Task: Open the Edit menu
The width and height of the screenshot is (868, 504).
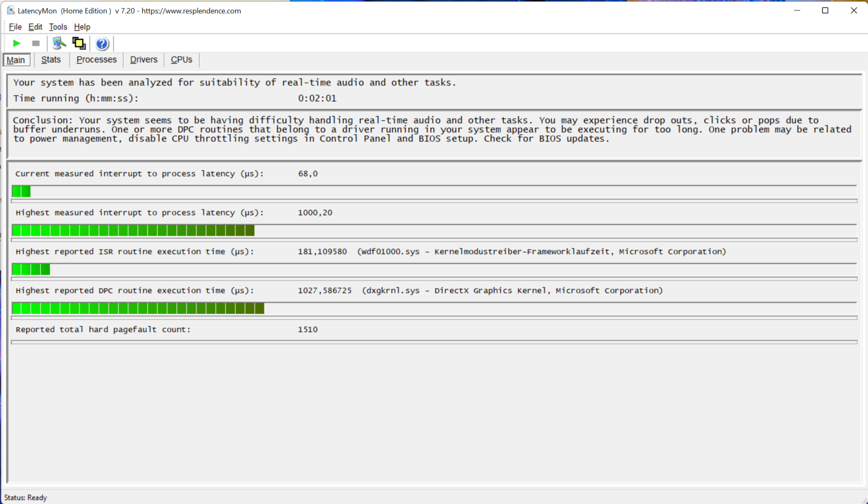Action: [x=35, y=27]
